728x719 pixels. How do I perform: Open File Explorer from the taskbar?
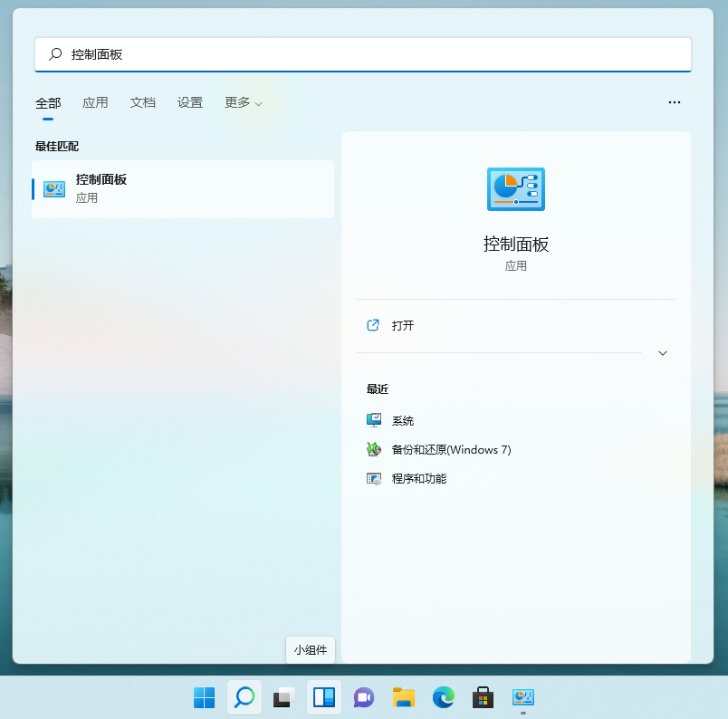[x=404, y=697]
